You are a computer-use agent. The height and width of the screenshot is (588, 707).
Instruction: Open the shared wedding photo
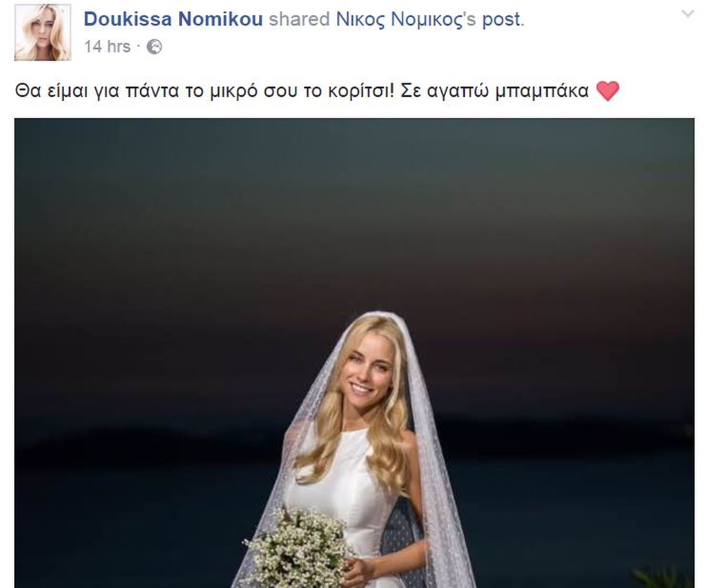click(354, 353)
